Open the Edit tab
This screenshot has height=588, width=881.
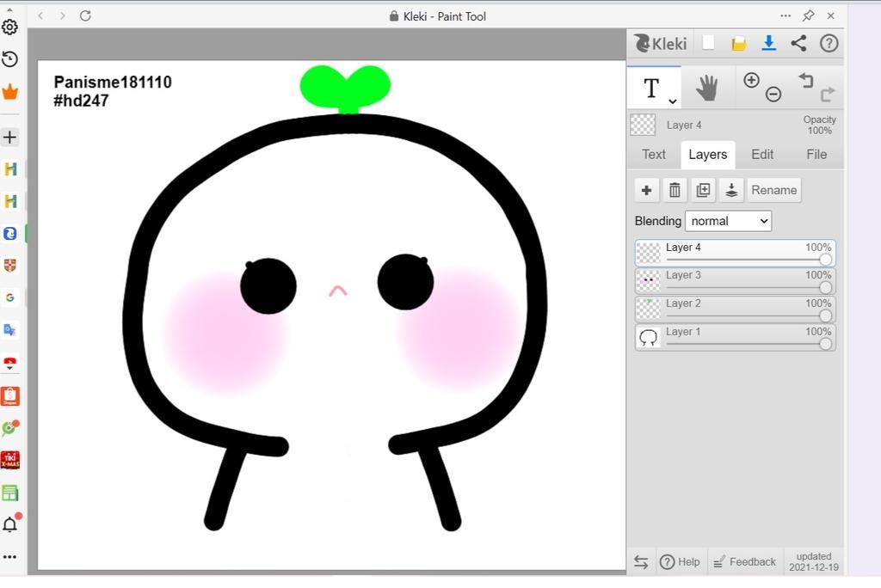pos(762,155)
